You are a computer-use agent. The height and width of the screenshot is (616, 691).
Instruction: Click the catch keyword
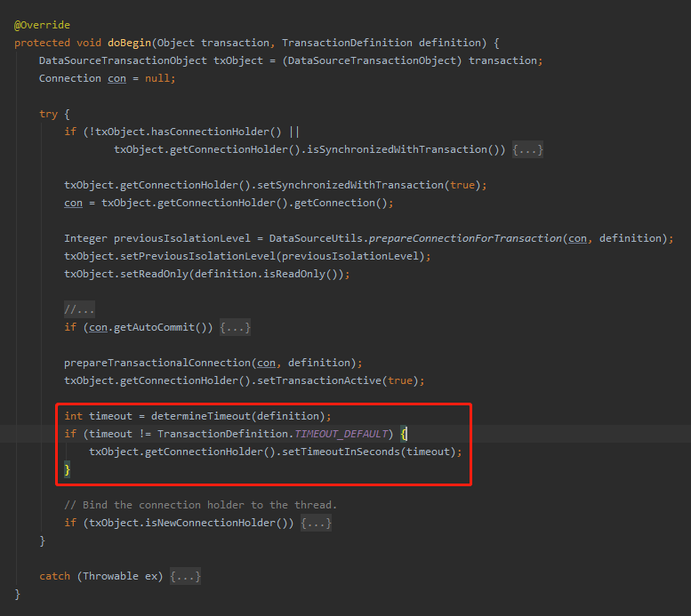[x=54, y=576]
